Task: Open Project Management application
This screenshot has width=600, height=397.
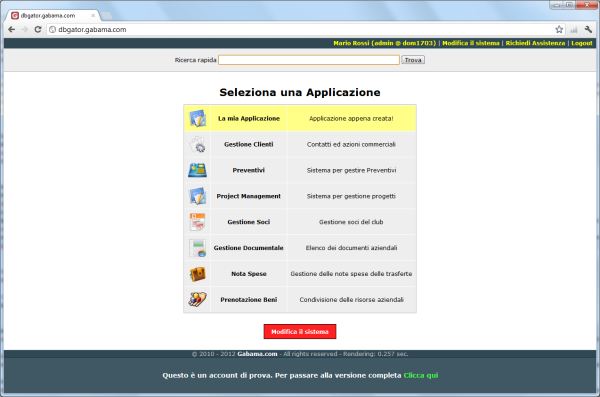Action: (x=249, y=196)
